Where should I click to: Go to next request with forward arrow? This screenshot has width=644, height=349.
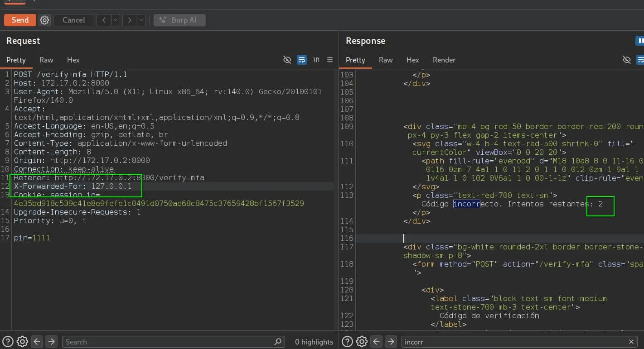point(130,20)
